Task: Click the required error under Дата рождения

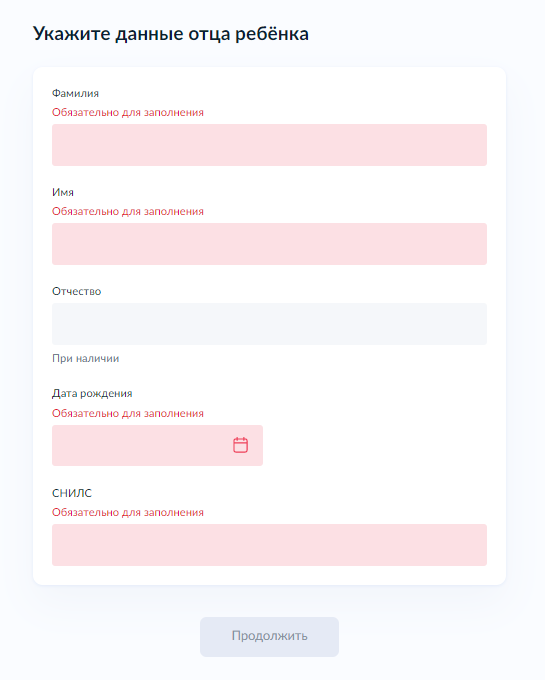Action: click(127, 413)
